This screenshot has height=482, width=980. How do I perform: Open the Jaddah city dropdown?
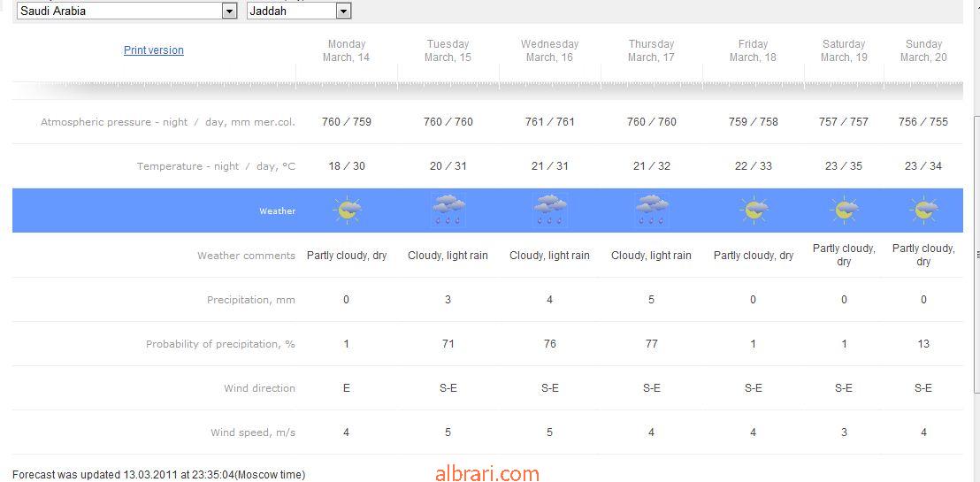click(299, 11)
